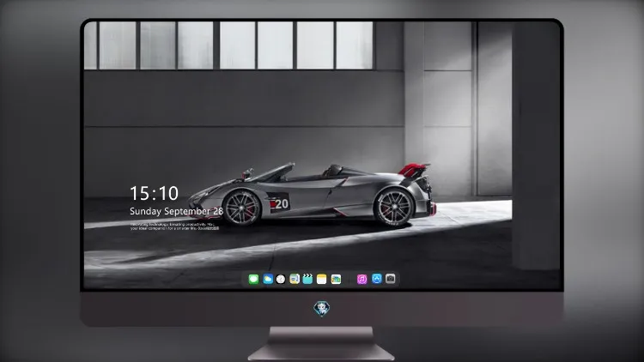Open the Clock app in the dock

(x=281, y=279)
